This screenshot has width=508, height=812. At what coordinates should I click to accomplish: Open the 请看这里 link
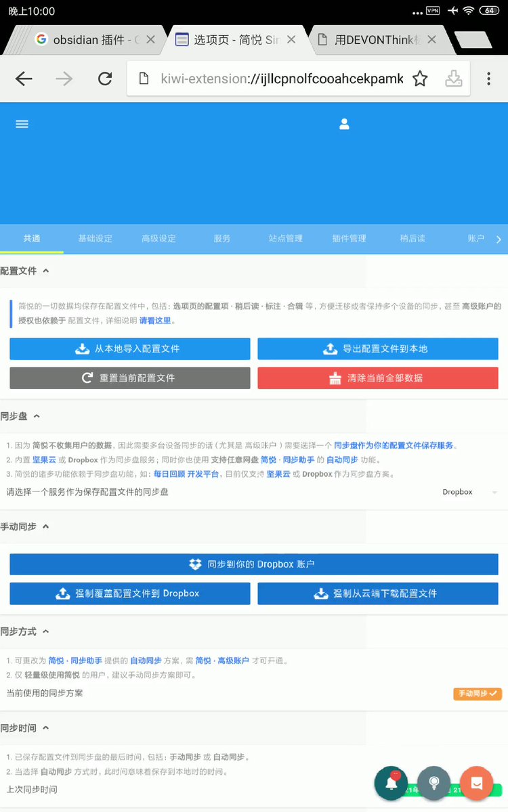[x=156, y=321]
